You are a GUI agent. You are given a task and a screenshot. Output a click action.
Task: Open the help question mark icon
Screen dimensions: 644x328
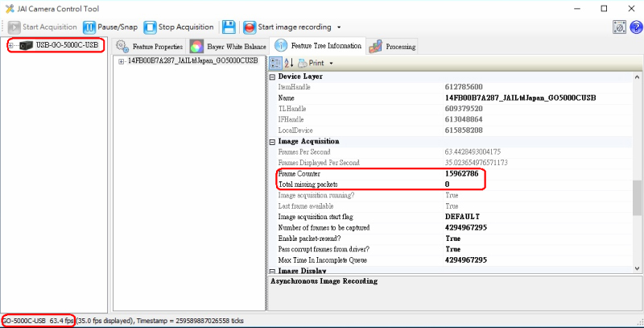tap(636, 27)
